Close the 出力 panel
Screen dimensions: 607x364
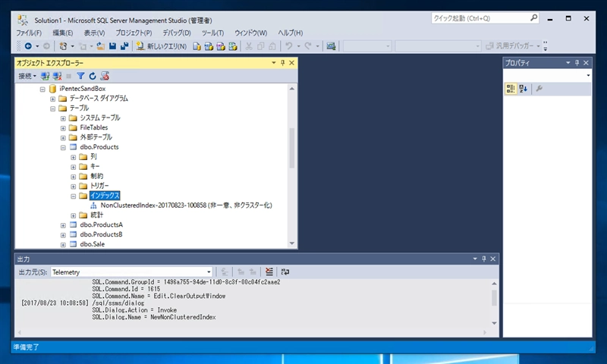pyautogui.click(x=493, y=259)
